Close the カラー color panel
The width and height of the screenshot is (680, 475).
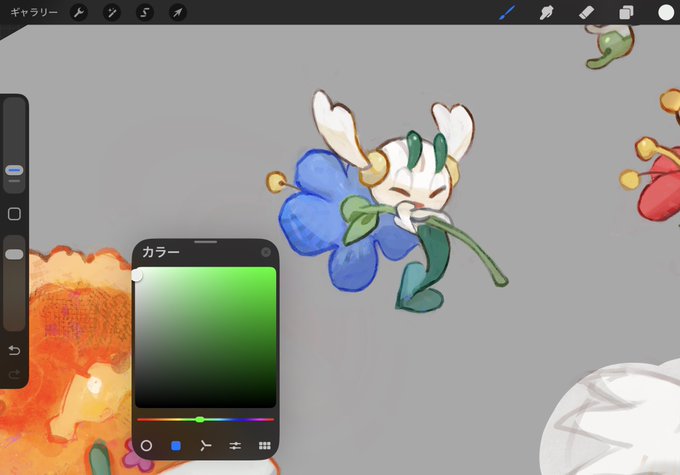pos(266,252)
